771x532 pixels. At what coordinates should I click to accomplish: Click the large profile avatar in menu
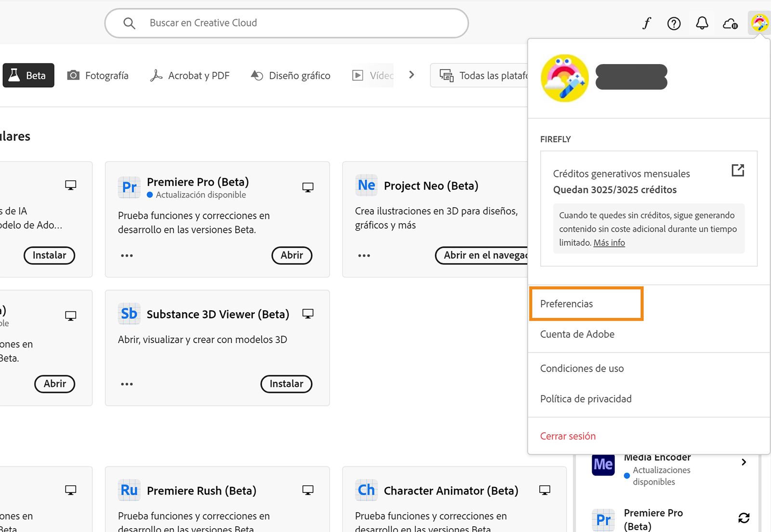click(565, 78)
